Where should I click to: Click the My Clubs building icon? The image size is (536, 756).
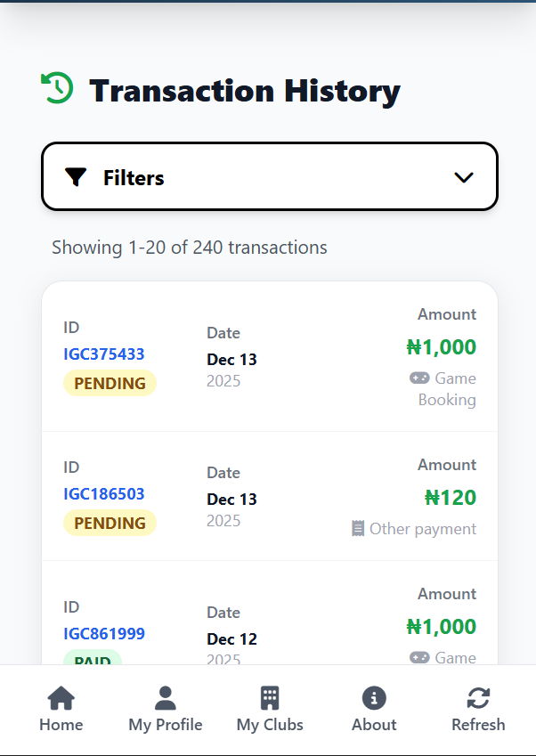click(270, 697)
